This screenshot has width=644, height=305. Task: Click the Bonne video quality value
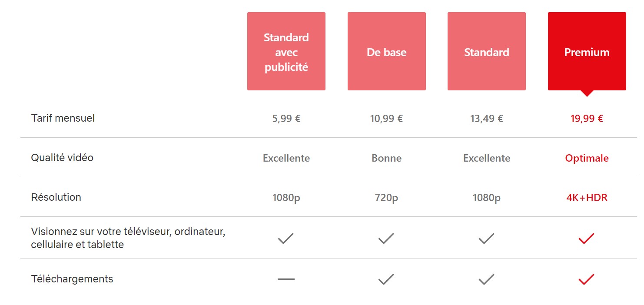386,158
